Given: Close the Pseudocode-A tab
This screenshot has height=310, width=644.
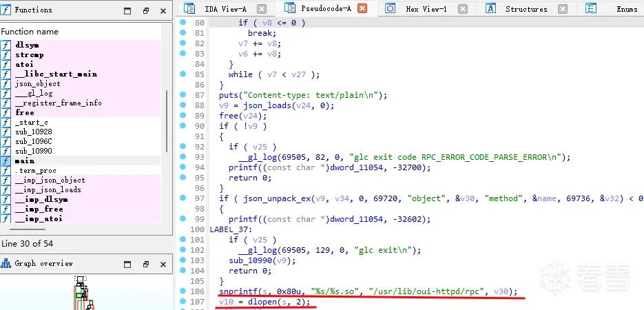Looking at the screenshot, I should click(x=362, y=8).
